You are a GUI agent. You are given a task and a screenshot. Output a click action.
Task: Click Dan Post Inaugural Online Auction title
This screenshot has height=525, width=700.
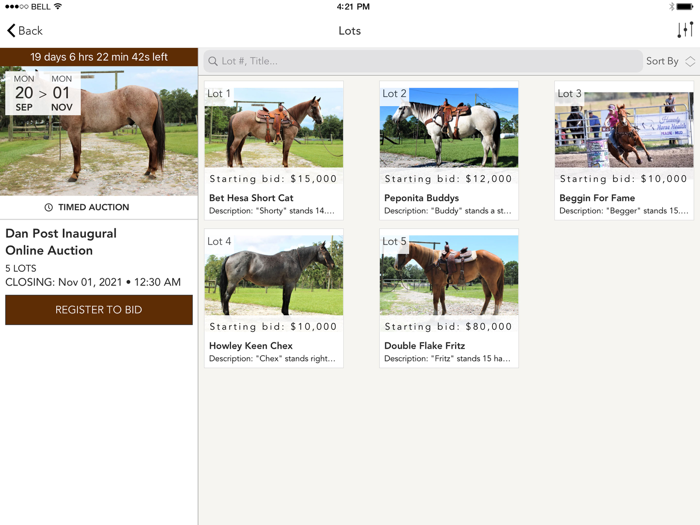(x=61, y=242)
